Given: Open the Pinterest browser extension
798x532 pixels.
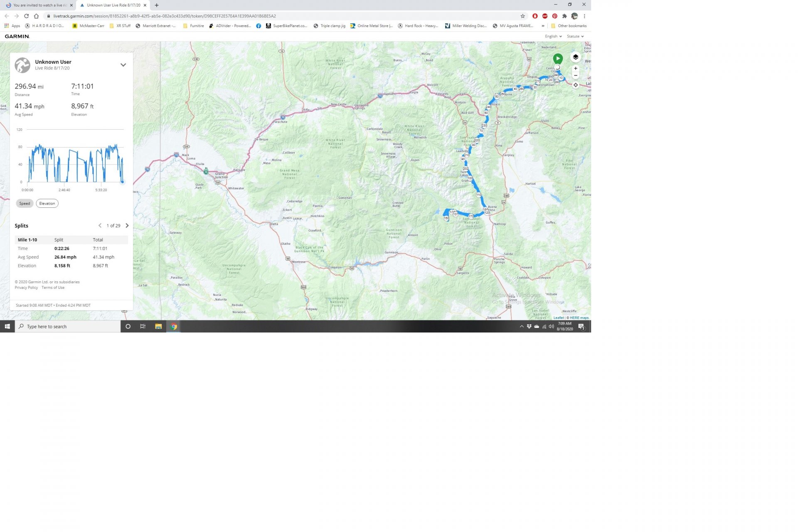Looking at the screenshot, I should (x=554, y=16).
